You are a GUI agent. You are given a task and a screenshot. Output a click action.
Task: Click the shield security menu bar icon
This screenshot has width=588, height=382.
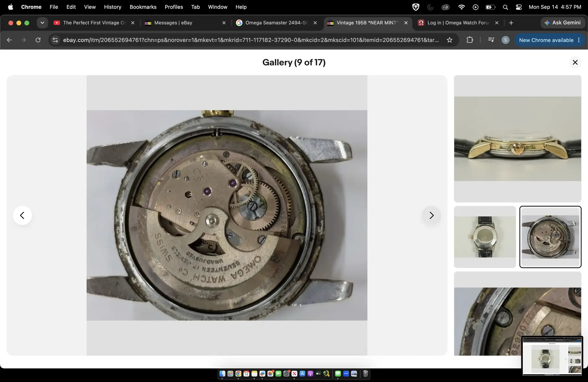[415, 7]
